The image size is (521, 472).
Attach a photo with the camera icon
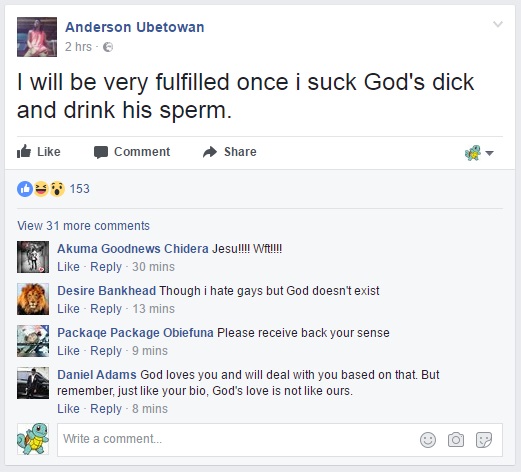point(456,440)
